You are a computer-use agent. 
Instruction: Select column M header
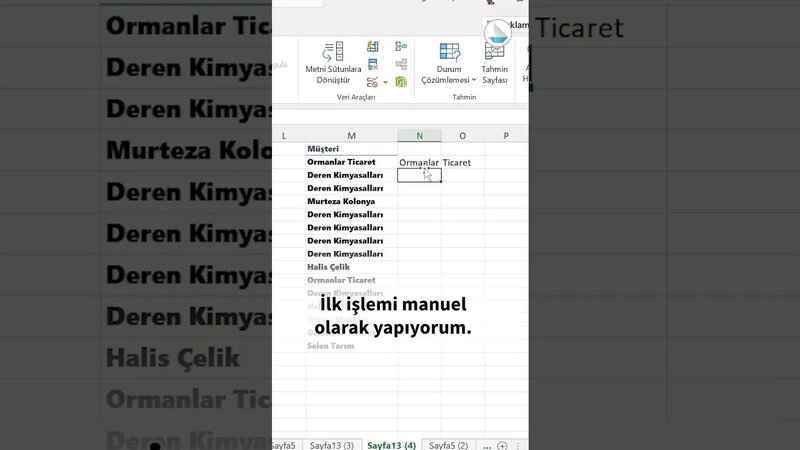click(x=352, y=136)
